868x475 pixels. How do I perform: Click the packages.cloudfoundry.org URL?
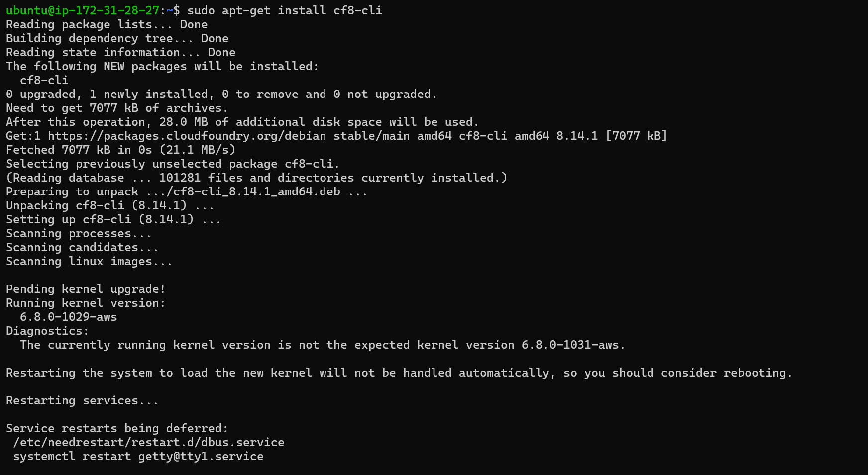click(x=187, y=136)
